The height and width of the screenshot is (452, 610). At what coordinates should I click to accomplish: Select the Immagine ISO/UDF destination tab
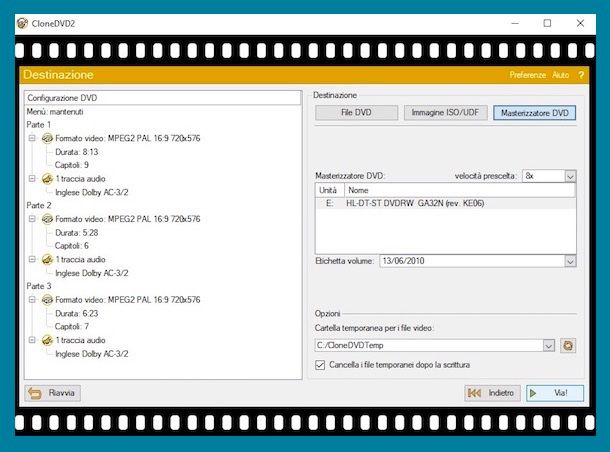click(x=445, y=113)
